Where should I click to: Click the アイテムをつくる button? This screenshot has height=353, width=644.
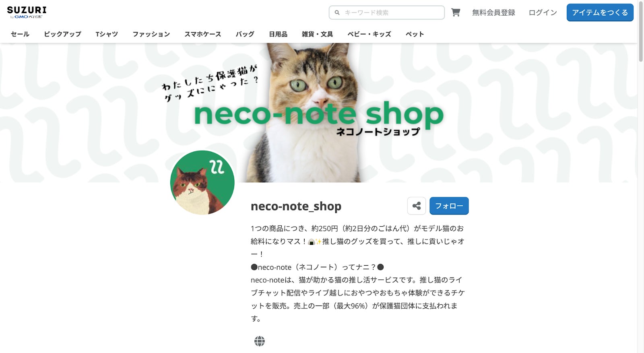[600, 12]
